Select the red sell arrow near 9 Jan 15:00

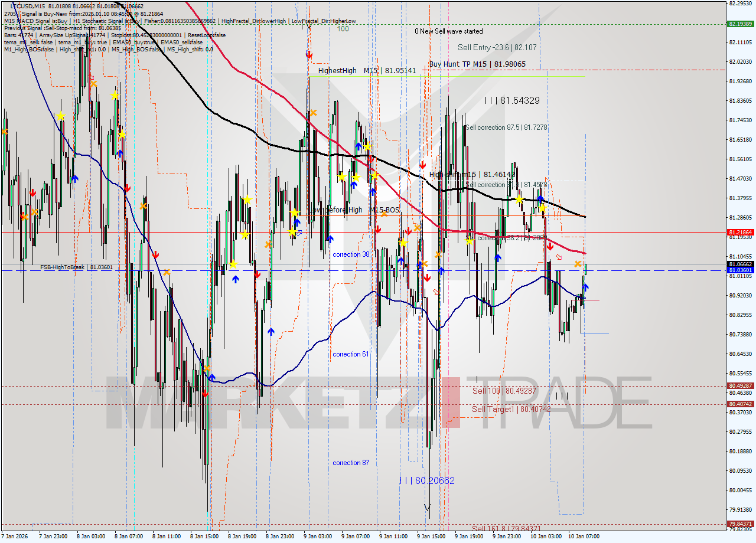point(428,277)
